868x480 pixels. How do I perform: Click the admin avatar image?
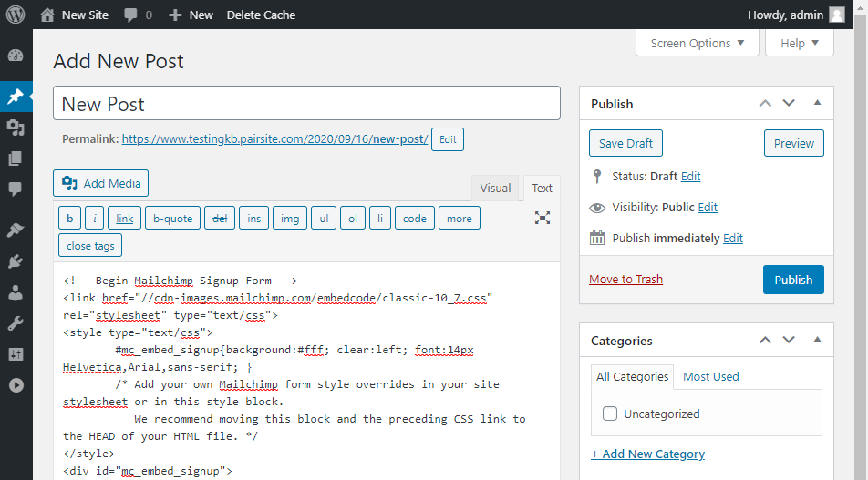(x=837, y=15)
